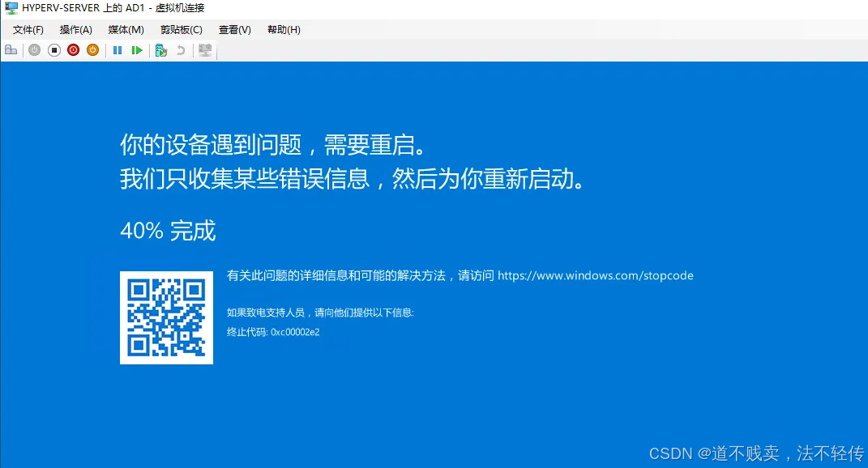Click the red Shut Down toolbar icon
Viewport: 868px width, 468px height.
point(73,50)
